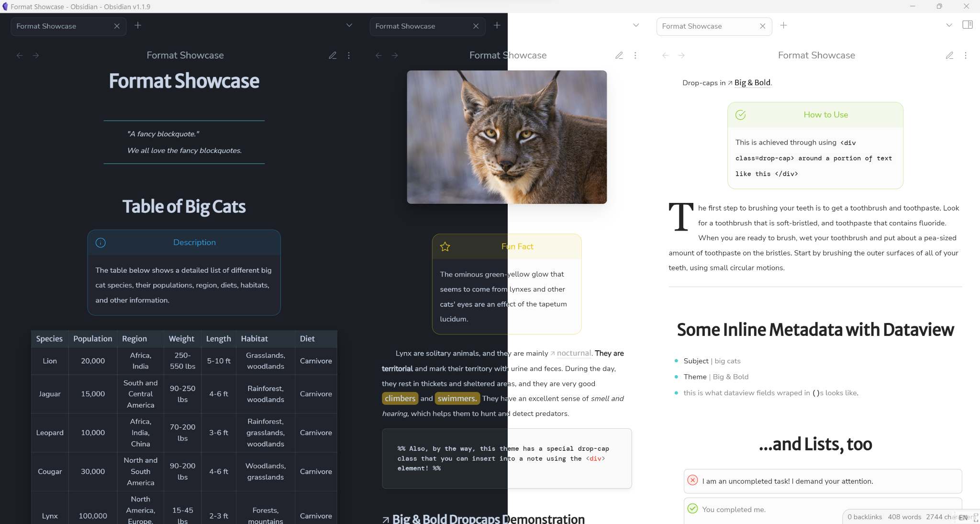Open more options menu in middle pane
This screenshot has height=524, width=980.
(x=635, y=56)
